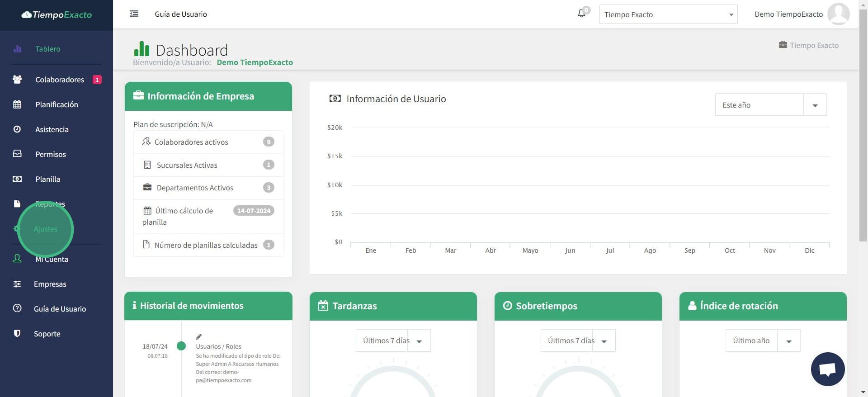Image resolution: width=868 pixels, height=397 pixels.
Task: Open Asistencia section
Action: click(x=52, y=129)
